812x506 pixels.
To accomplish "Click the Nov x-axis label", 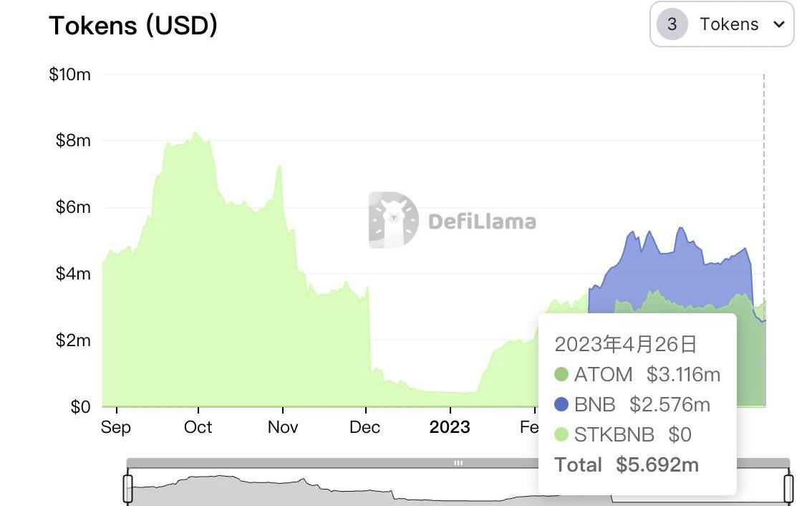I will (x=282, y=427).
